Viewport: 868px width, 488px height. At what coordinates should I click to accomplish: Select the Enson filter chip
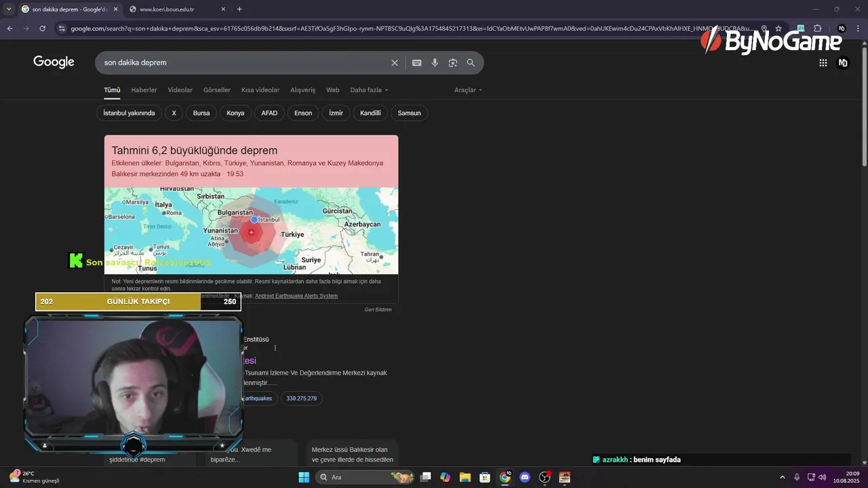303,113
